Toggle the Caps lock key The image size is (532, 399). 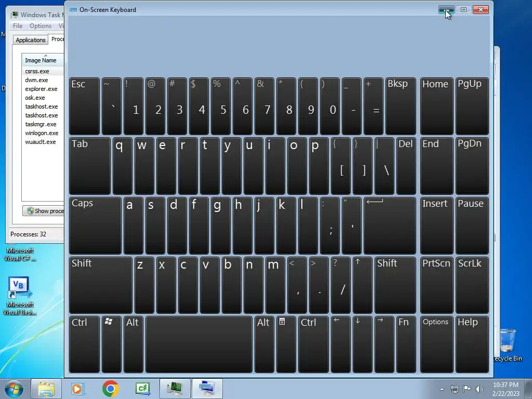coord(95,225)
